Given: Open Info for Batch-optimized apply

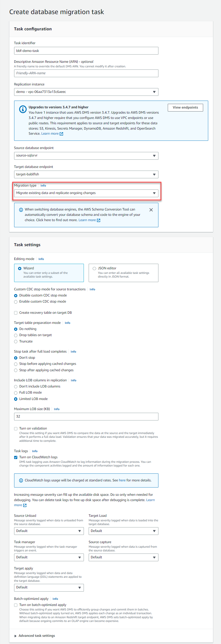Looking at the screenshot, I should [x=55, y=599].
